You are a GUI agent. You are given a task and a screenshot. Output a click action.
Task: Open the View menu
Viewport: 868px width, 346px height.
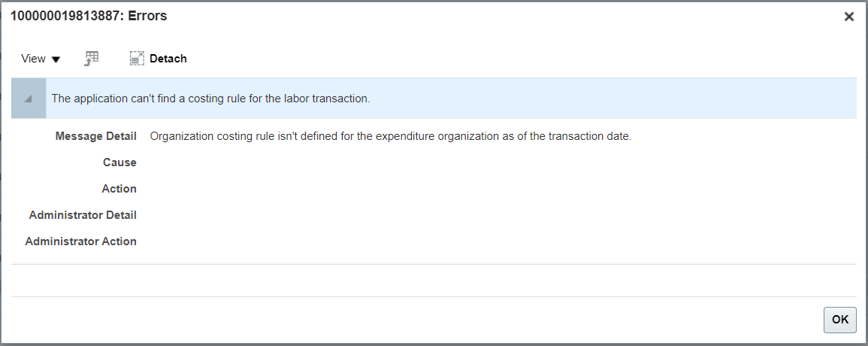34,59
